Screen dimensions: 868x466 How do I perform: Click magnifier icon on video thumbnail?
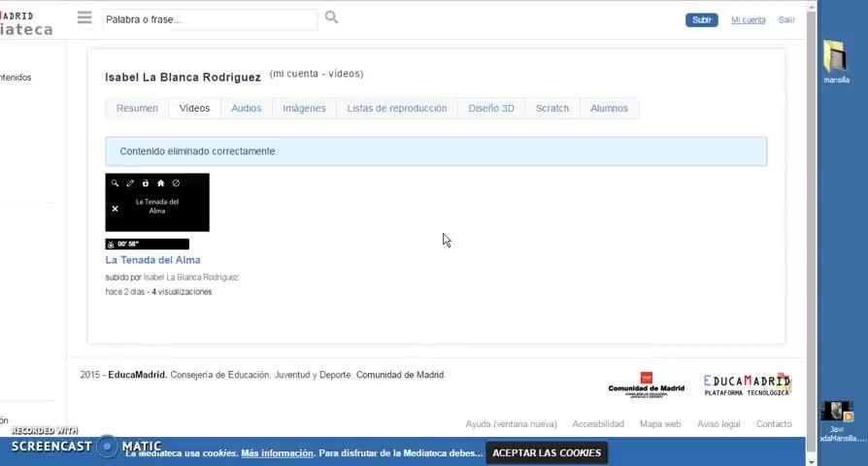(x=115, y=183)
